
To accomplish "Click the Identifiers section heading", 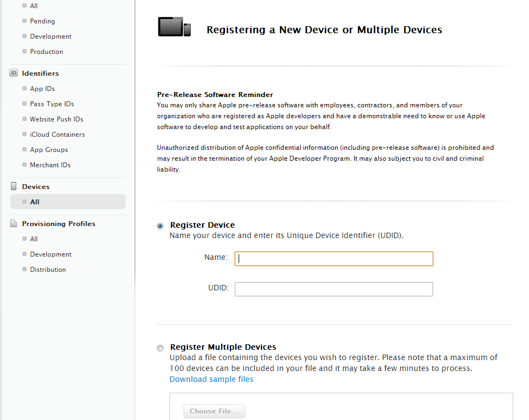I will click(40, 73).
